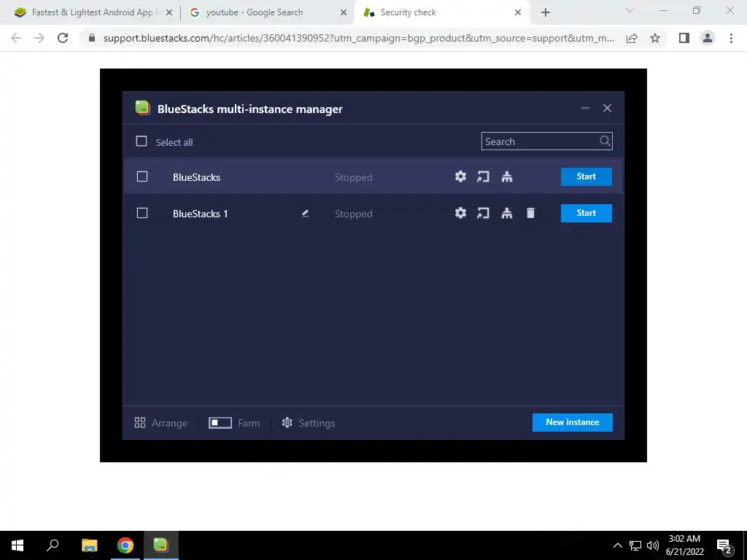Check the BlueStacks 1 instance checkbox

point(142,213)
